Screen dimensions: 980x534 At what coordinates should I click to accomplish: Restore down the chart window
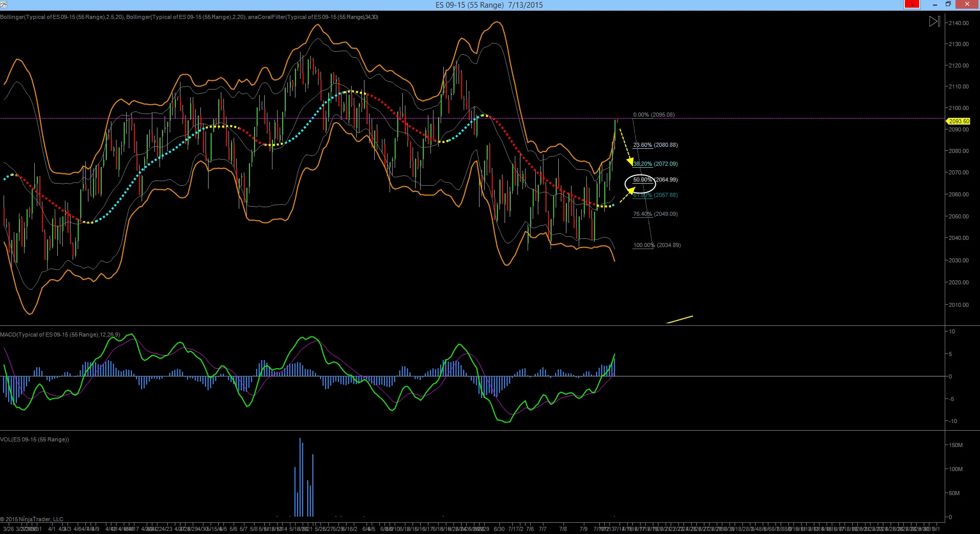948,4
